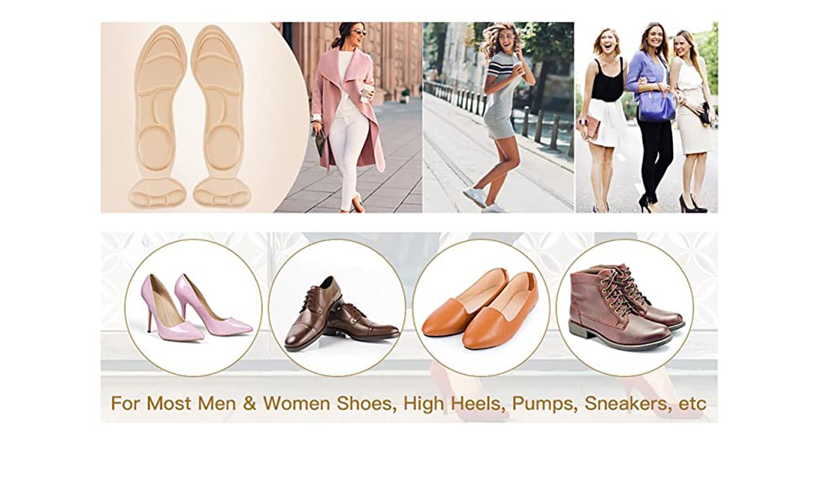Select the left heel grip pad
This screenshot has width=815, height=504.
[x=157, y=192]
